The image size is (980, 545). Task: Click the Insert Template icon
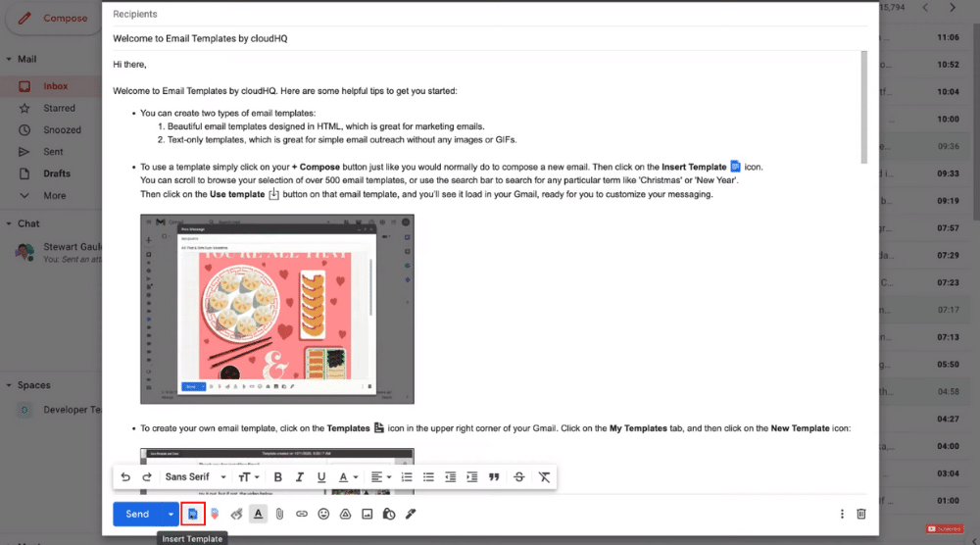pyautogui.click(x=192, y=514)
